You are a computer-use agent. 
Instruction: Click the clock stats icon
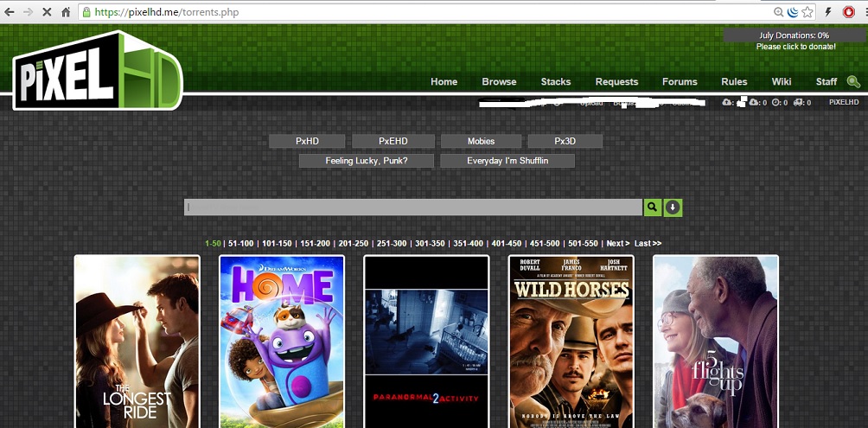[776, 102]
